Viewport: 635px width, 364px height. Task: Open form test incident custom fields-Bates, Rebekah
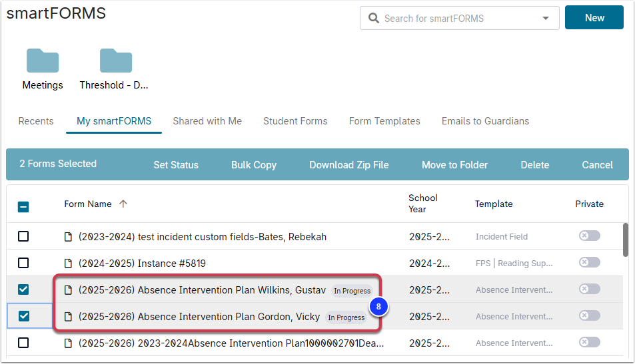203,237
